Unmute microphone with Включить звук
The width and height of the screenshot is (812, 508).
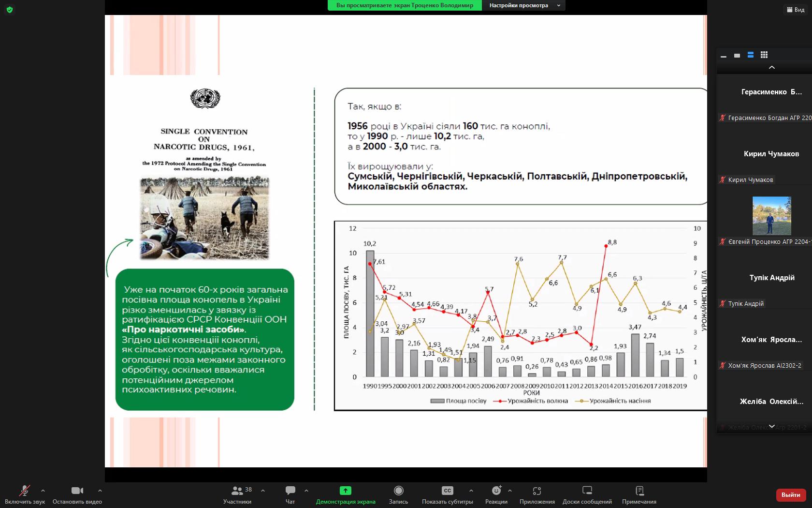coord(25,495)
